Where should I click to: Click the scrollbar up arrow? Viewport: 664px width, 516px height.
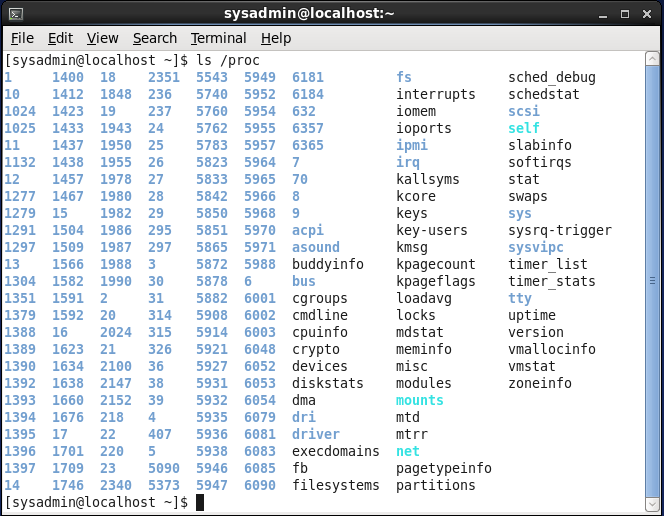652,59
